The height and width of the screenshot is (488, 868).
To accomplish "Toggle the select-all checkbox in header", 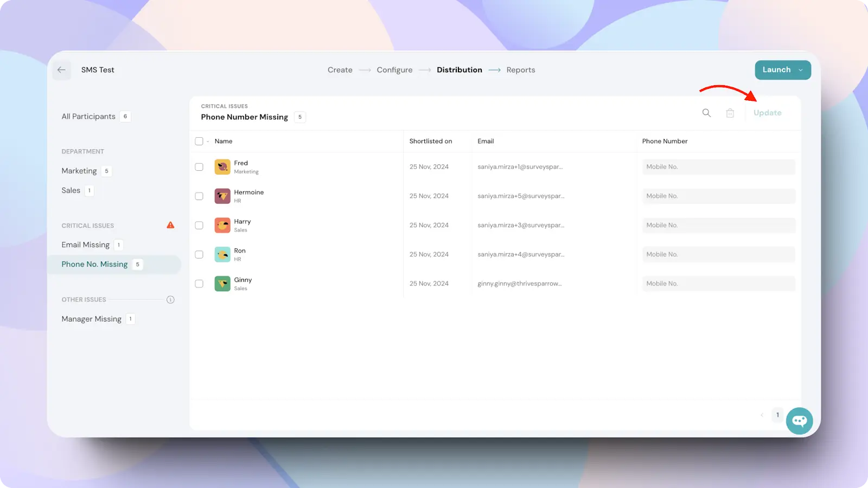I will [199, 142].
